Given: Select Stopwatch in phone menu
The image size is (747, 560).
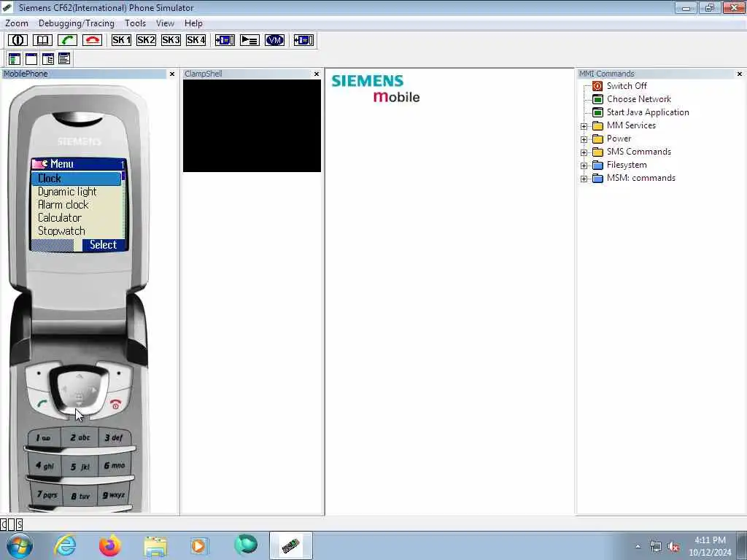Looking at the screenshot, I should 76,231.
